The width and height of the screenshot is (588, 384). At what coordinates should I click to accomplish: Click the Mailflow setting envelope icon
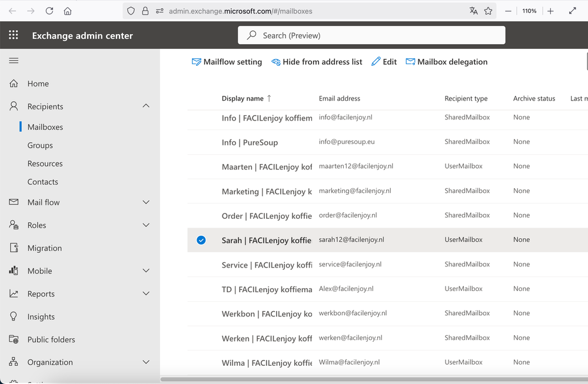(197, 62)
